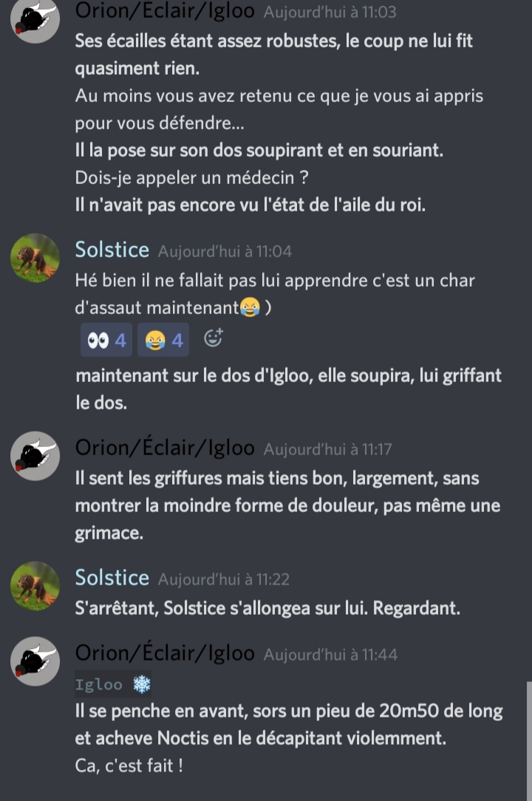This screenshot has height=801, width=532.
Task: Tap Orion/Éclair/Igloo's avatar on the 11:17 message
Action: coord(35,456)
